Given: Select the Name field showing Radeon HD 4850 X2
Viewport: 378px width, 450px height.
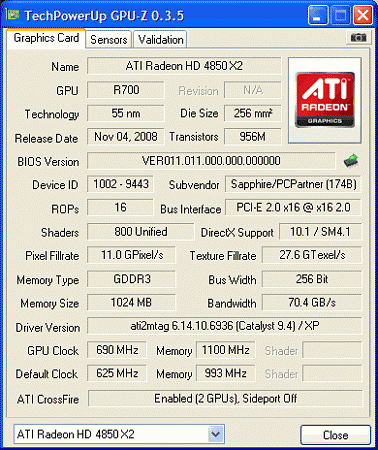Looking at the screenshot, I should click(184, 66).
